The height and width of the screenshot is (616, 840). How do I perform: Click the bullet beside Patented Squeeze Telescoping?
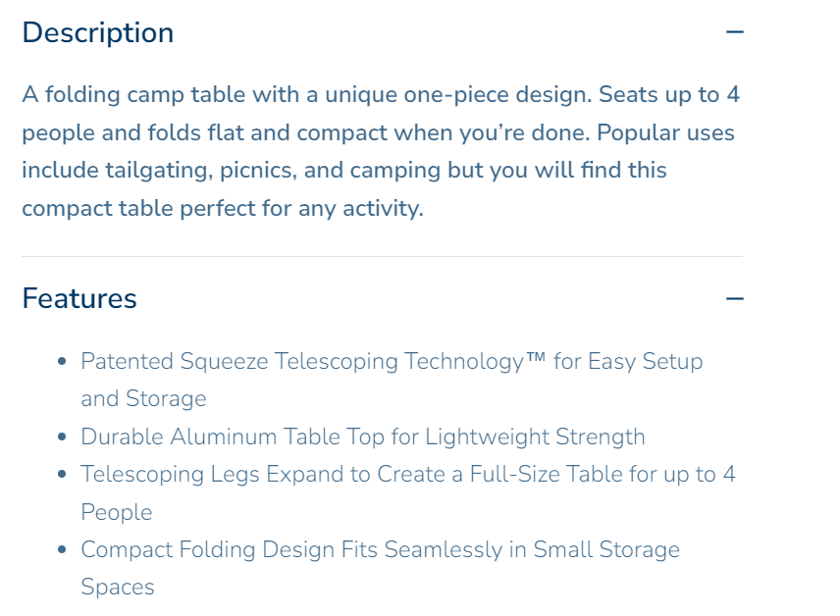(x=63, y=362)
